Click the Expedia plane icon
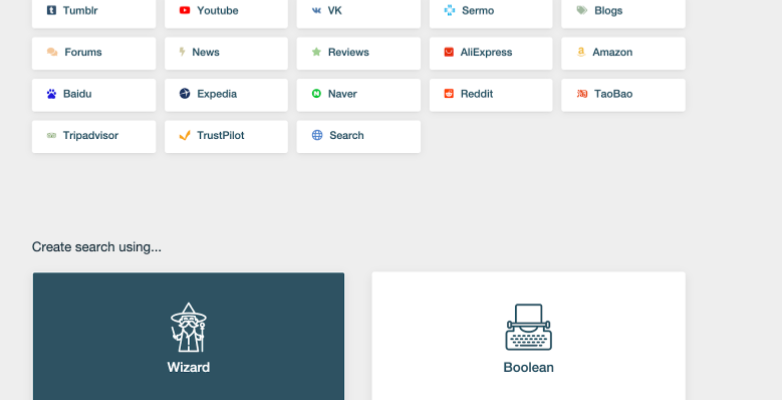782x400 pixels. pos(185,93)
